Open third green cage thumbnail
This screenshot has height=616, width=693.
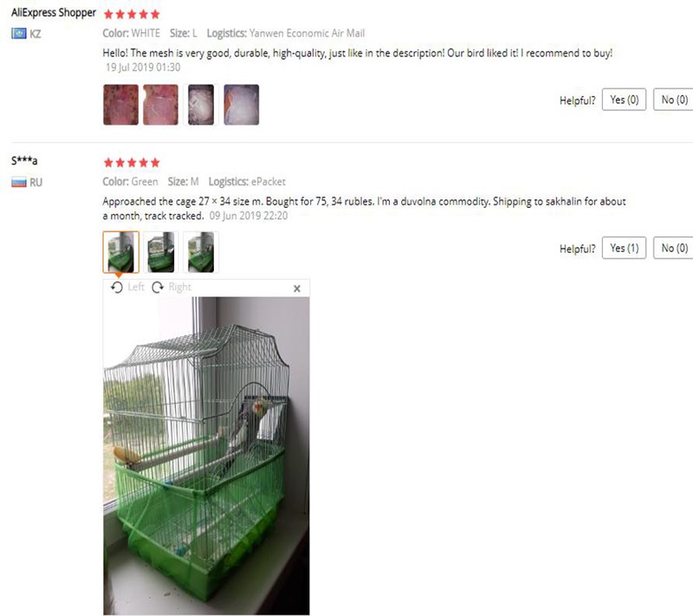(x=201, y=252)
